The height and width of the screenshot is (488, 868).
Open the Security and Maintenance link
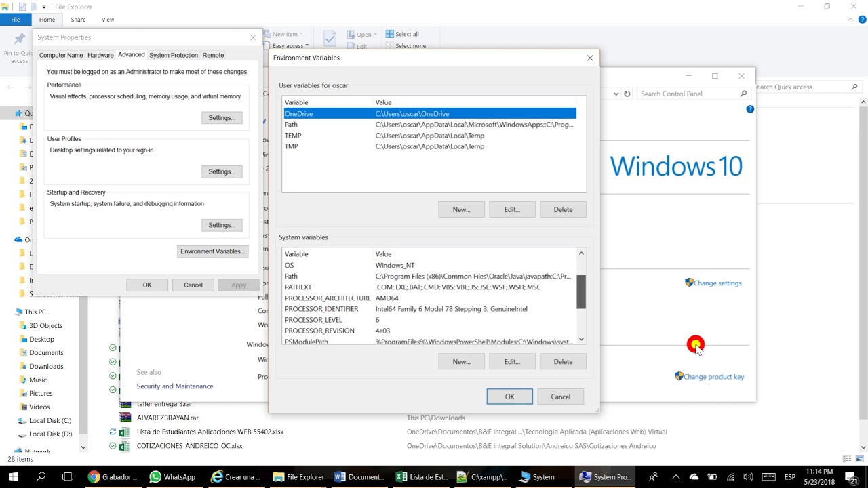[175, 386]
